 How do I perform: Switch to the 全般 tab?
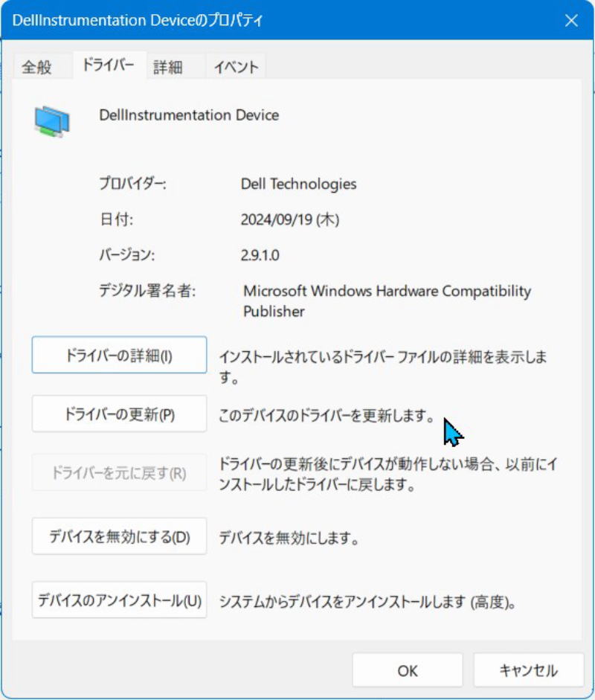click(36, 67)
